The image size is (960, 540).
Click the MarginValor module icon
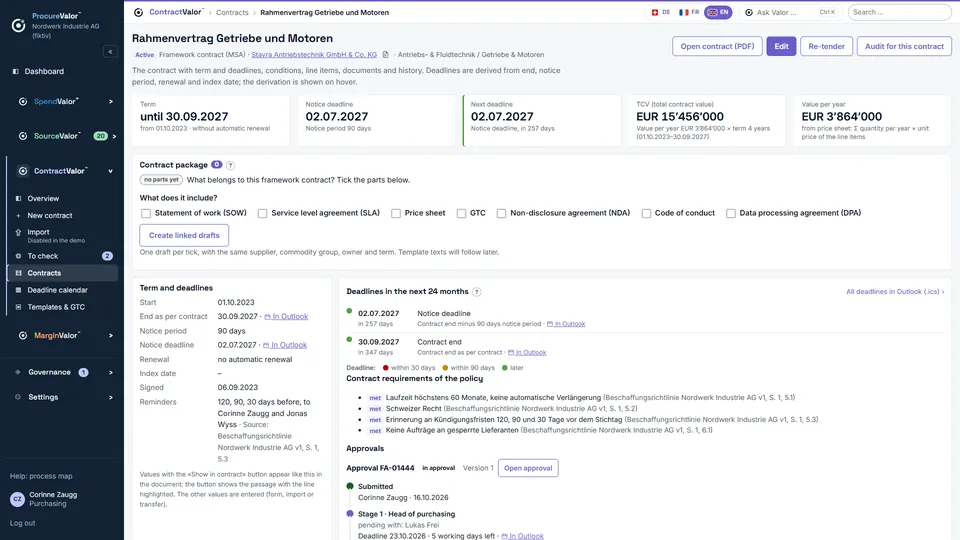[23, 336]
